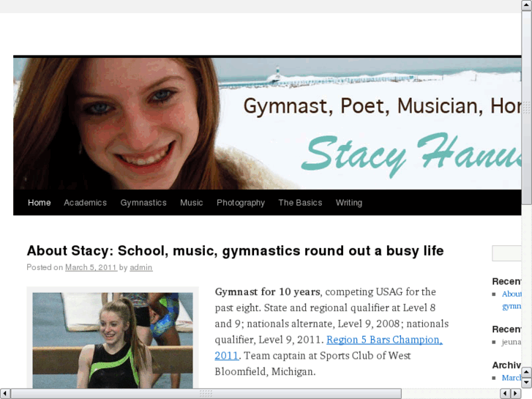Open the Home menu item
This screenshot has width=532, height=399.
click(x=39, y=203)
